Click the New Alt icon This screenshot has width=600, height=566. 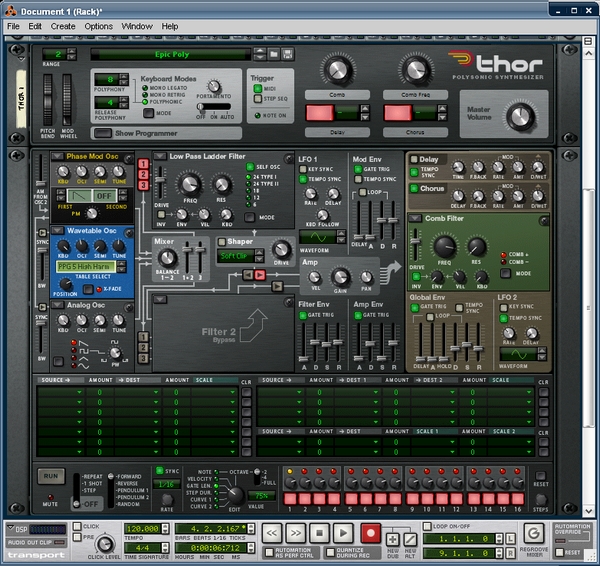(x=410, y=540)
